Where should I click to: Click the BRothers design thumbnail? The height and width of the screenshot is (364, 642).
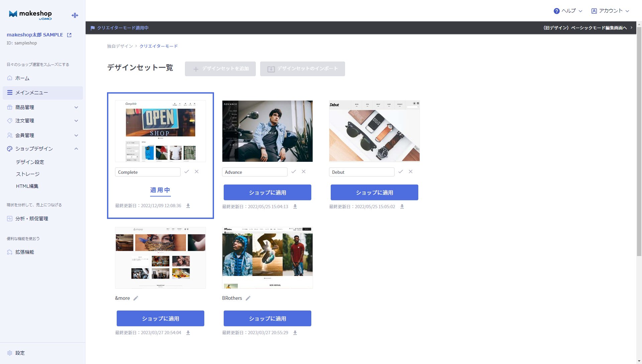point(267,257)
